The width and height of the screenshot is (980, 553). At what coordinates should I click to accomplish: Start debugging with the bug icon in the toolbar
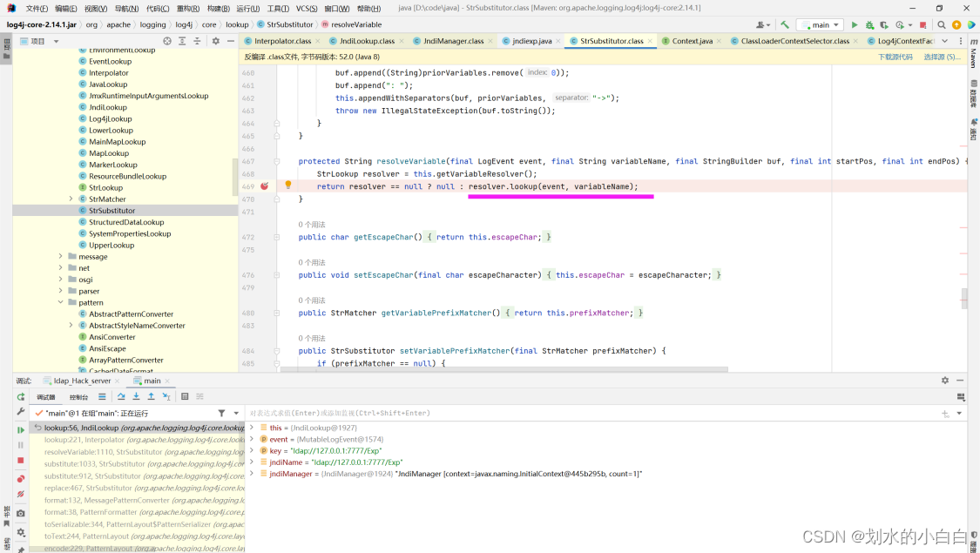point(869,25)
